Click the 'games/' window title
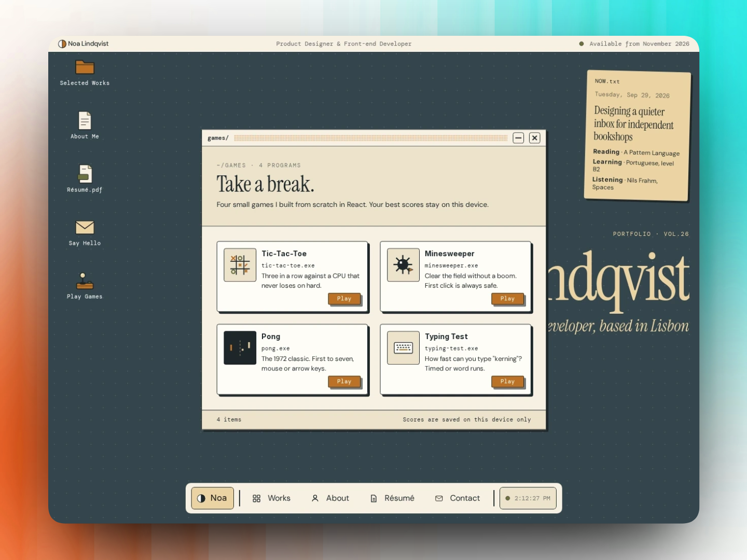The height and width of the screenshot is (560, 747). tap(218, 138)
